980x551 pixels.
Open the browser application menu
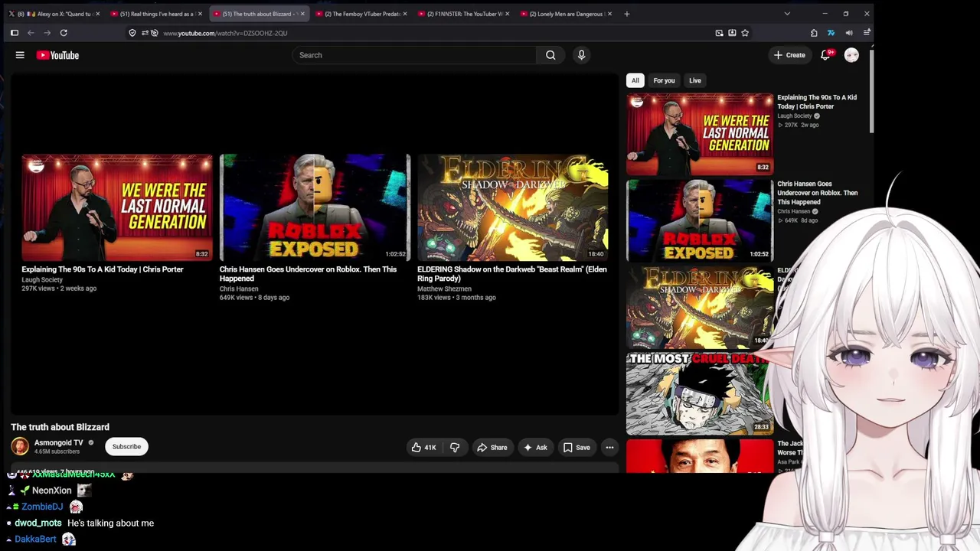click(867, 33)
